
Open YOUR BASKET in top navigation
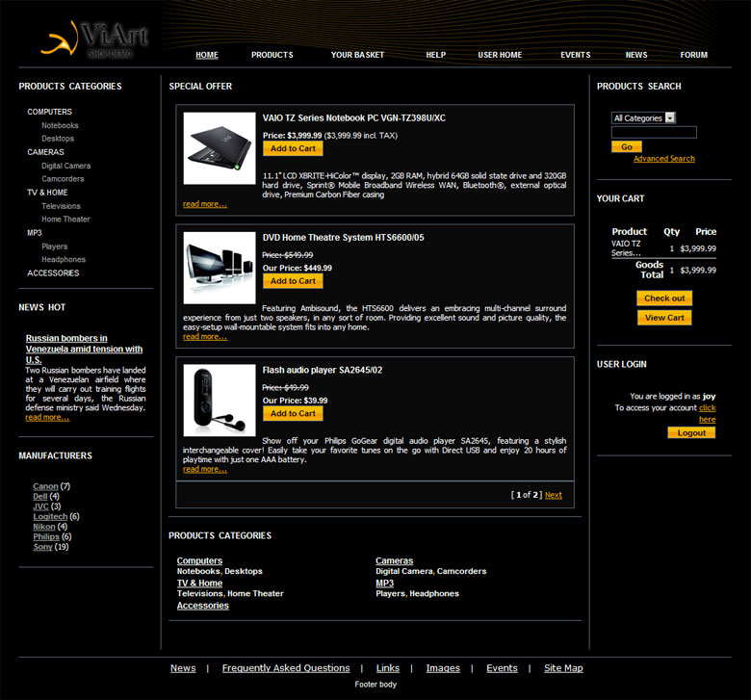point(357,55)
